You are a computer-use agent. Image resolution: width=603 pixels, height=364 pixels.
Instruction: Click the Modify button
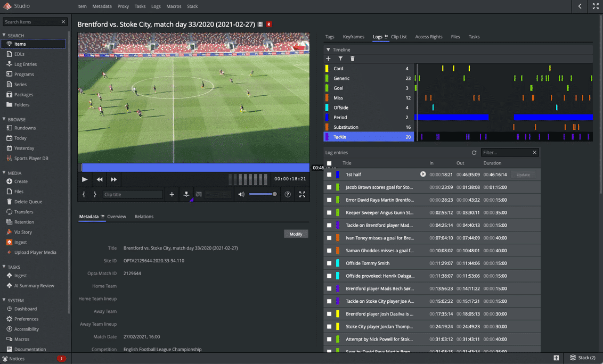(296, 234)
